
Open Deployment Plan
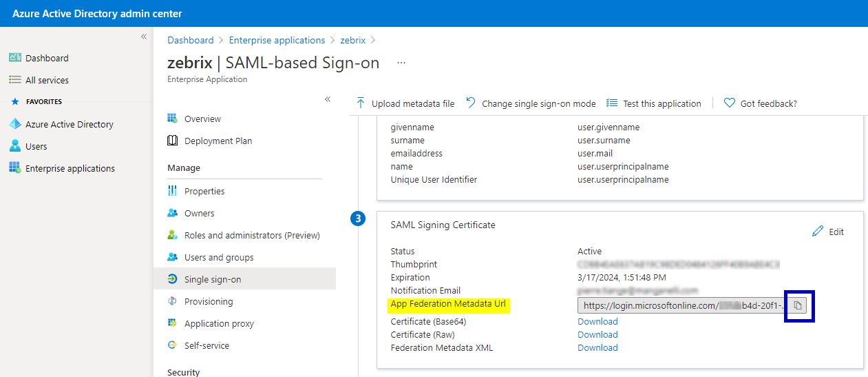pos(218,141)
